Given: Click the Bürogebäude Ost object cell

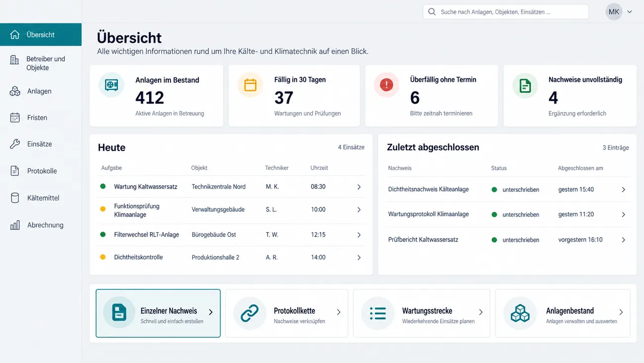Looking at the screenshot, I should click(x=214, y=235).
